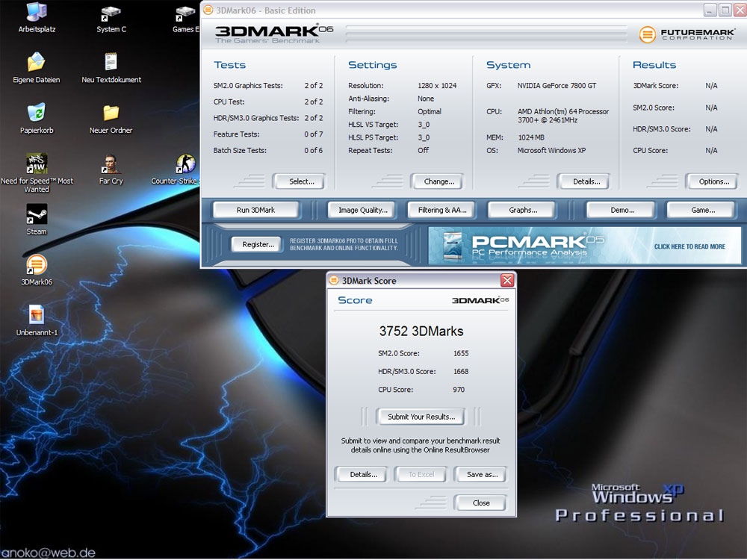Image resolution: width=747 pixels, height=560 pixels.
Task: Click 'Microsoft Windows XP' OS text
Action: [x=551, y=151]
